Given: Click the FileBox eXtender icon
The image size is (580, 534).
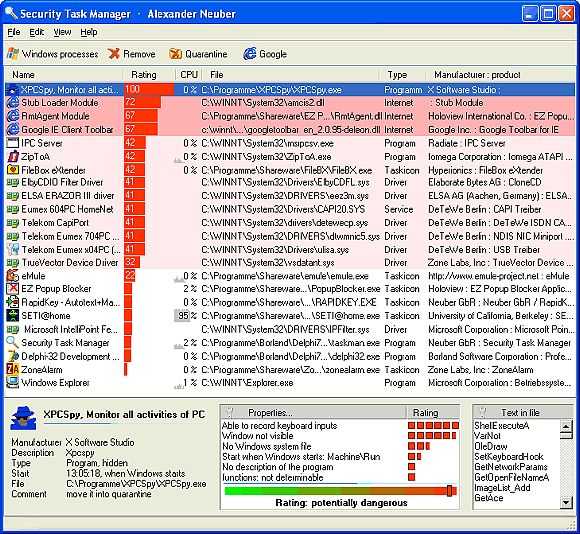Looking at the screenshot, I should coord(13,170).
